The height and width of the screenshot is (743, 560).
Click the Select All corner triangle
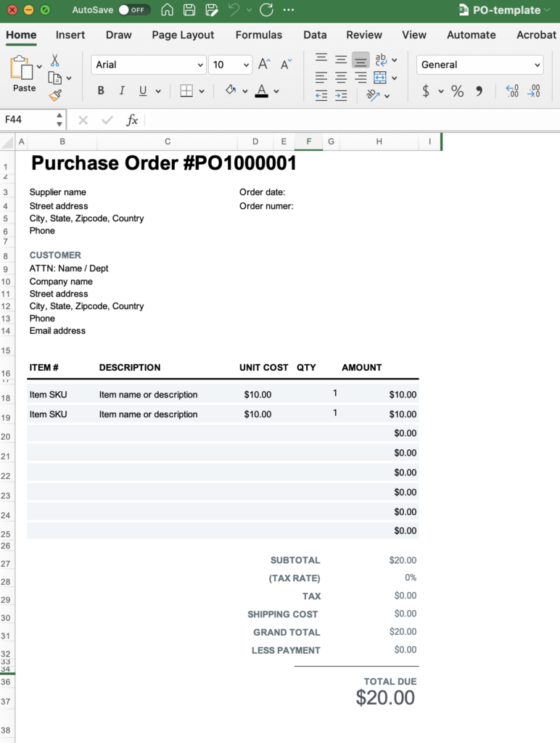click(7, 141)
